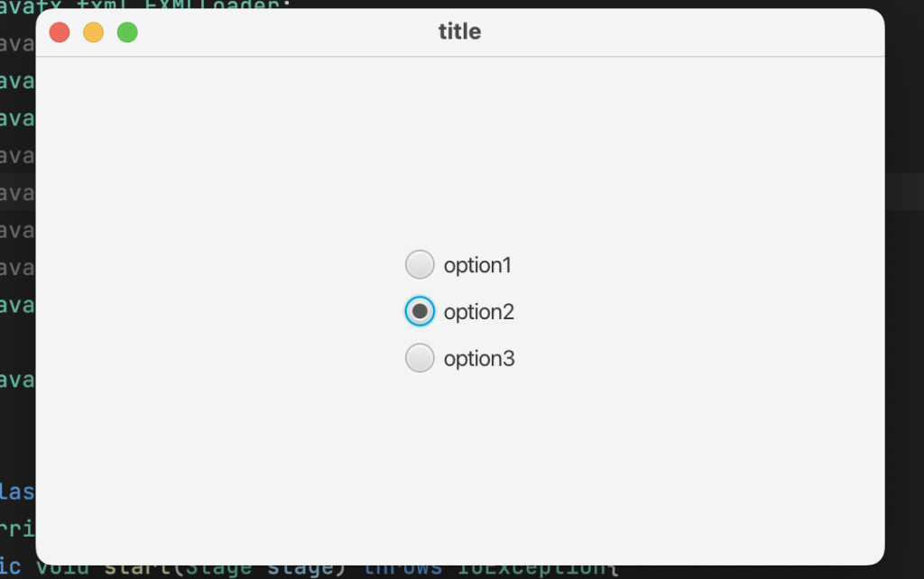This screenshot has width=924, height=579.
Task: Click the "option2" text label
Action: coord(478,312)
